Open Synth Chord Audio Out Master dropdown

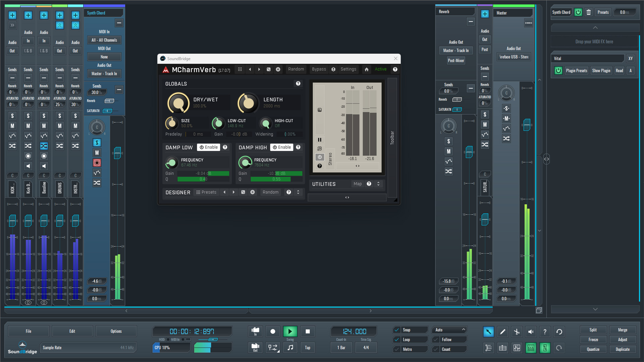(104, 74)
